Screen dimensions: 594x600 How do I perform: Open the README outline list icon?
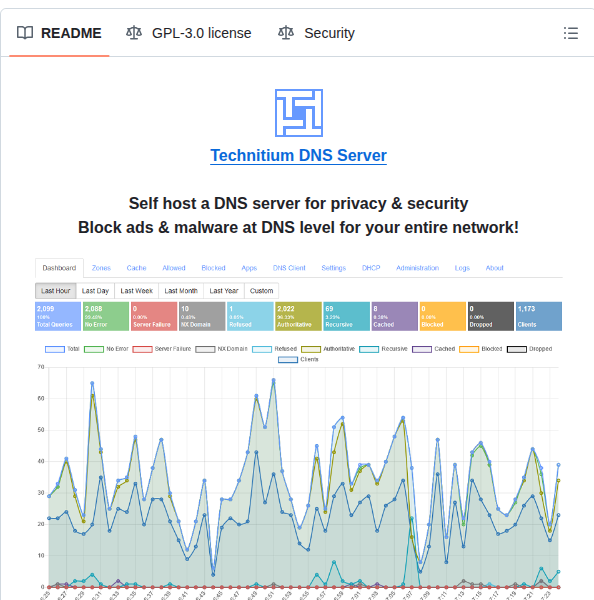[x=571, y=33]
